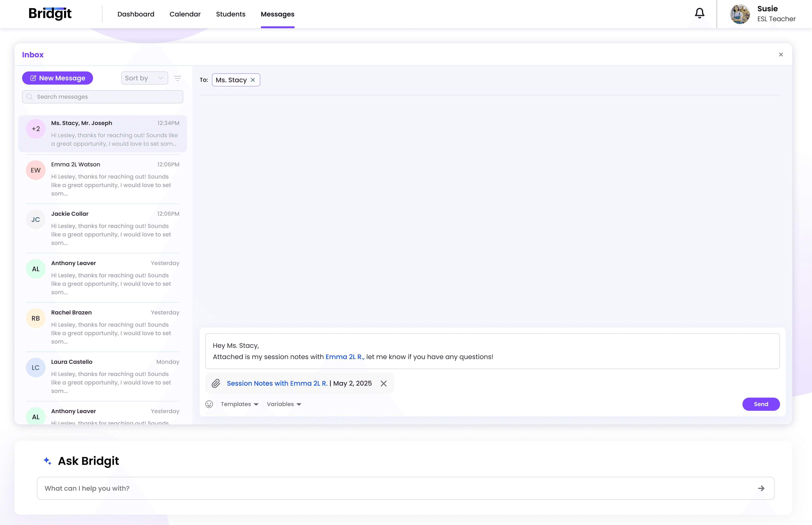
Task: Click the Ms. Stacy recipient chip
Action: (x=236, y=80)
